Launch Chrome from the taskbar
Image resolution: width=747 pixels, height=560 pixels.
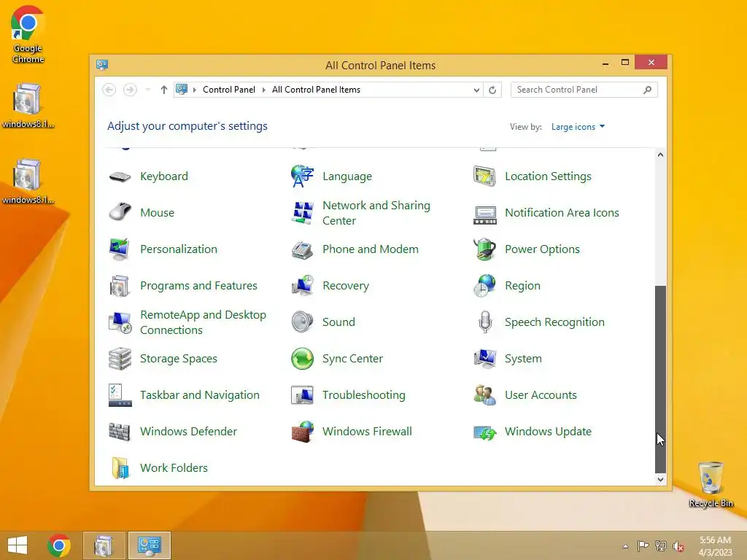(x=59, y=545)
